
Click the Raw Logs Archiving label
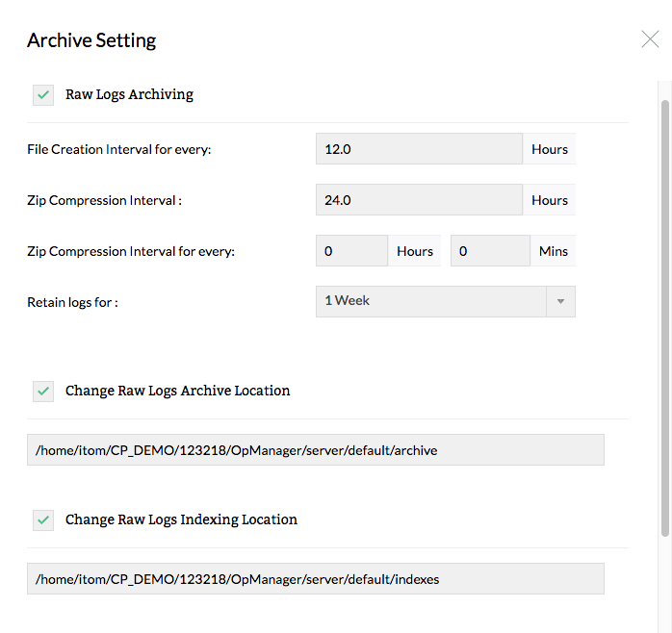[x=129, y=94]
